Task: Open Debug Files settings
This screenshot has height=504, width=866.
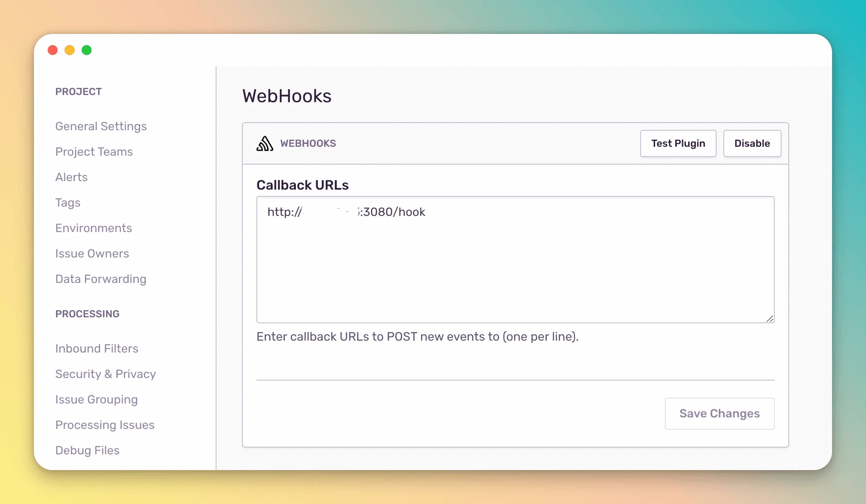Action: pyautogui.click(x=87, y=450)
